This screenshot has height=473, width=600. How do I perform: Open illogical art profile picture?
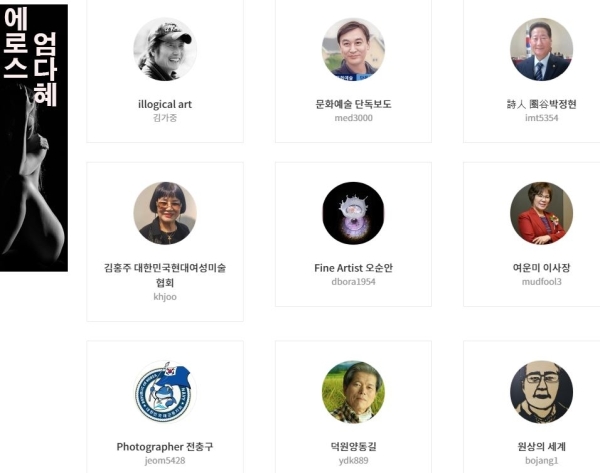tap(165, 49)
